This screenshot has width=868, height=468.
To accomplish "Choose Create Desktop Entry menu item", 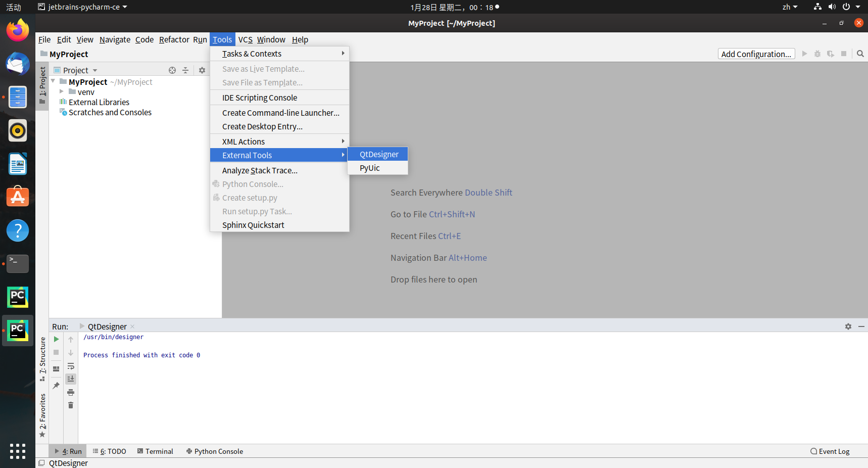I will (279, 126).
